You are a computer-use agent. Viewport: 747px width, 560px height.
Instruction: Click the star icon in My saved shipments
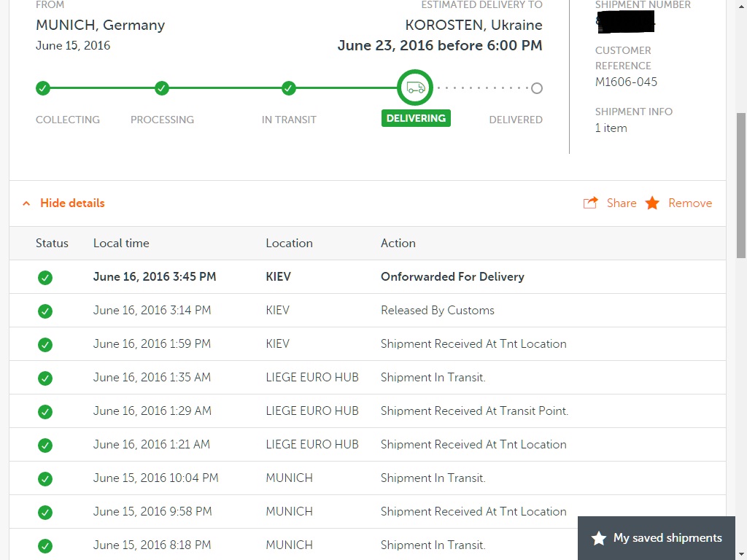coord(599,538)
